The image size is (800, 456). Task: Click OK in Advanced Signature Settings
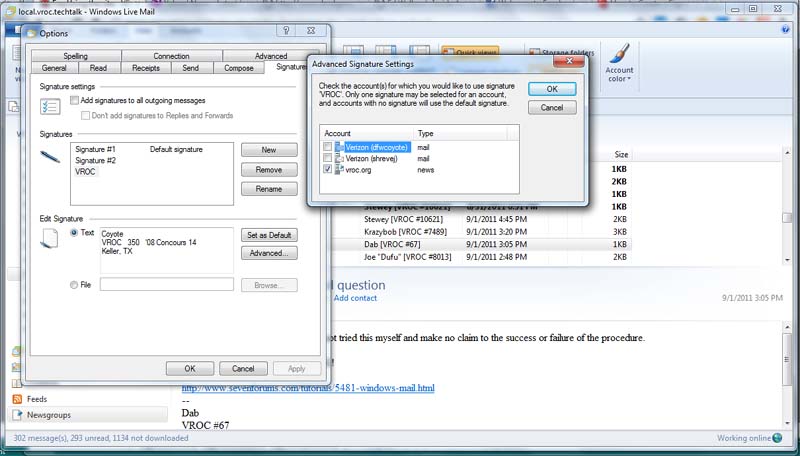pos(552,89)
